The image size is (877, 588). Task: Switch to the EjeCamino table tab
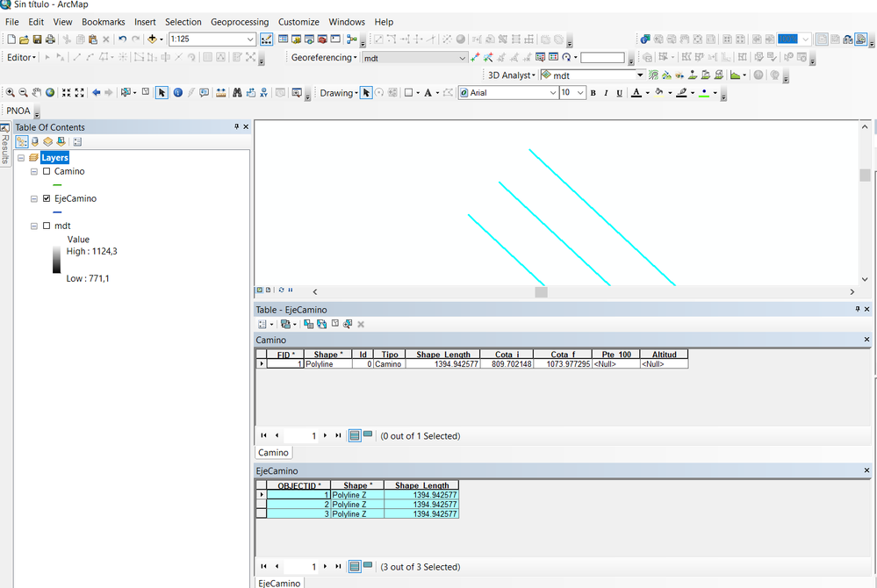coord(279,583)
